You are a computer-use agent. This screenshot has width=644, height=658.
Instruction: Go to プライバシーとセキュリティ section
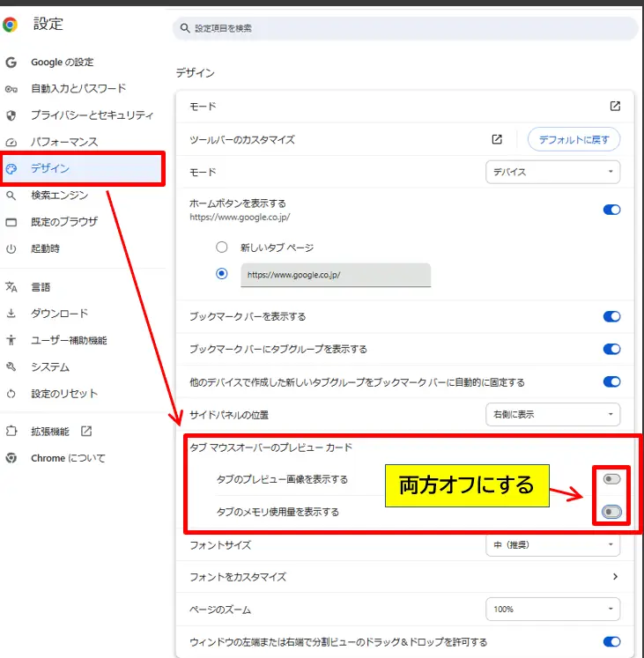93,115
